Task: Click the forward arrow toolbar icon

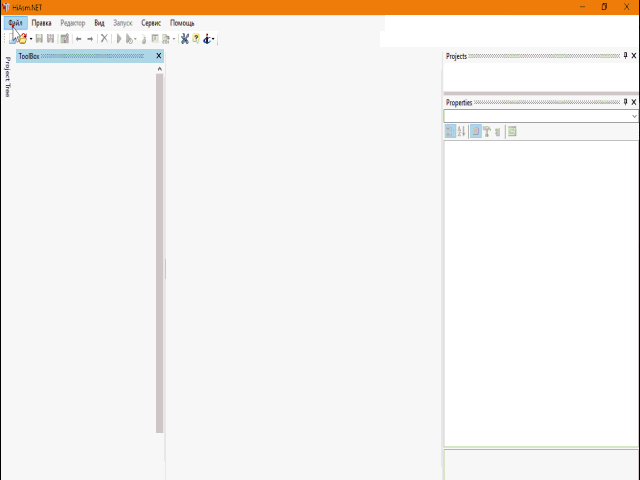Action: [x=90, y=39]
